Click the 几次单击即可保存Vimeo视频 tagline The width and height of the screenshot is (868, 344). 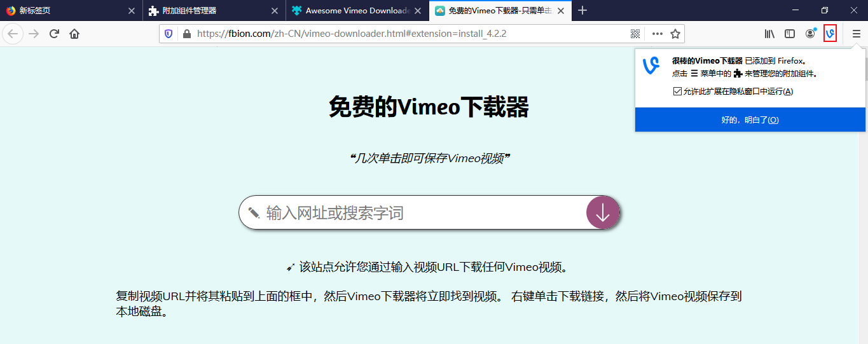pyautogui.click(x=430, y=158)
